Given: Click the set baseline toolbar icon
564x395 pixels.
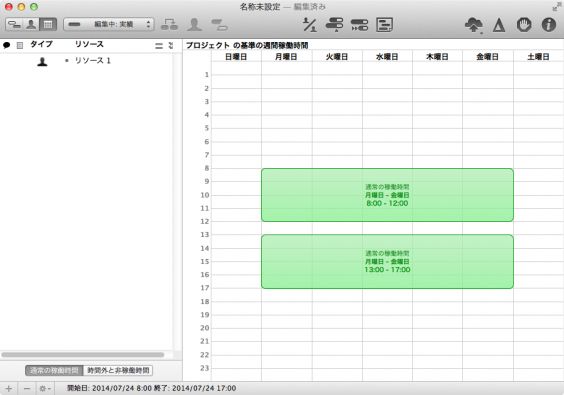Looking at the screenshot, I should tap(384, 25).
